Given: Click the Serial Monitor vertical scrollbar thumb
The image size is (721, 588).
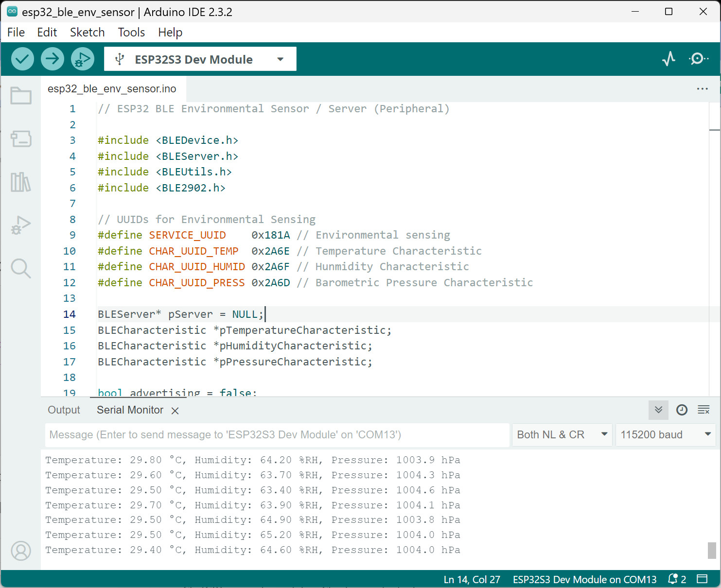Looking at the screenshot, I should [712, 551].
